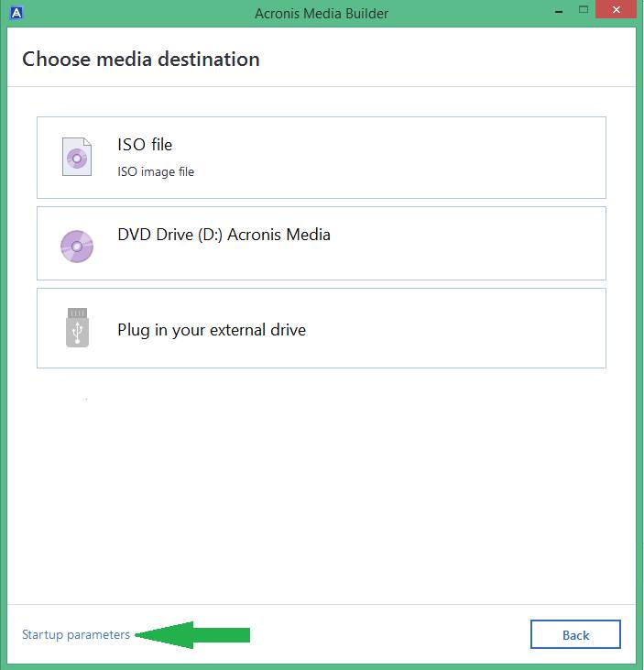Minimize the Acronis Media Builder window
The width and height of the screenshot is (644, 670).
(558, 12)
